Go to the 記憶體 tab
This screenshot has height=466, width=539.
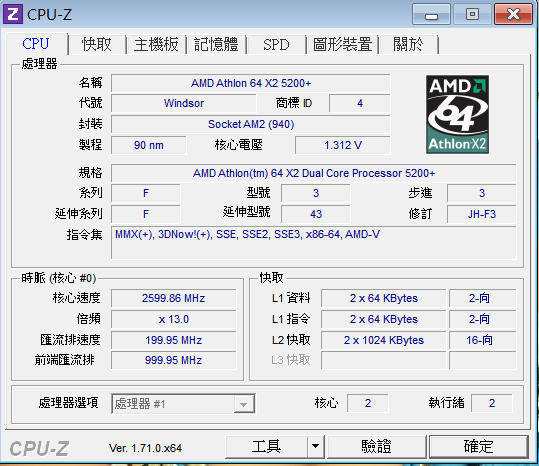pos(216,44)
